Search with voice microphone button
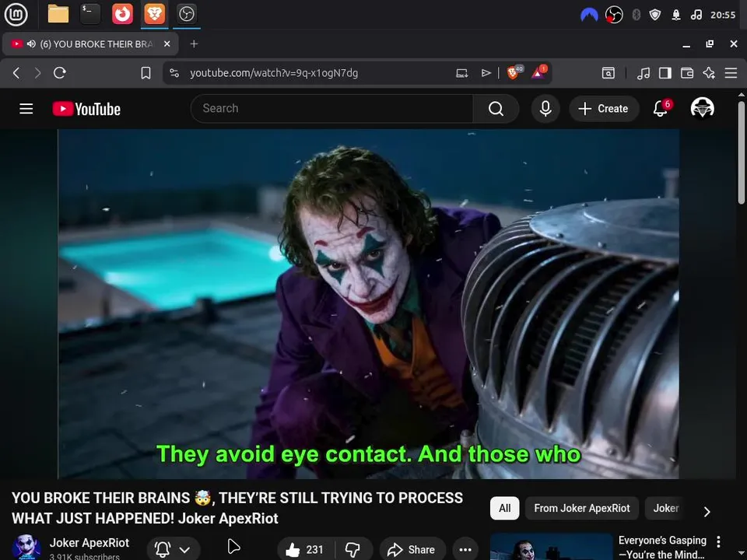The image size is (747, 560). point(545,109)
